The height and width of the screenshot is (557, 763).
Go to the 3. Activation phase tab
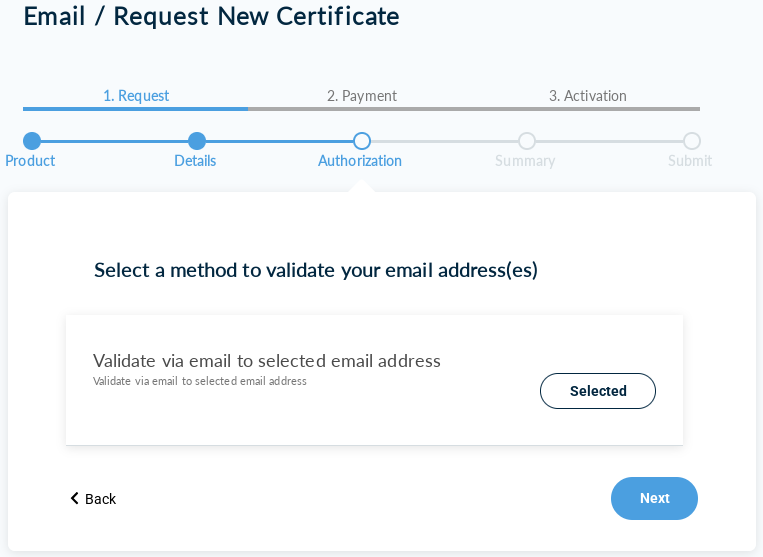(x=588, y=96)
